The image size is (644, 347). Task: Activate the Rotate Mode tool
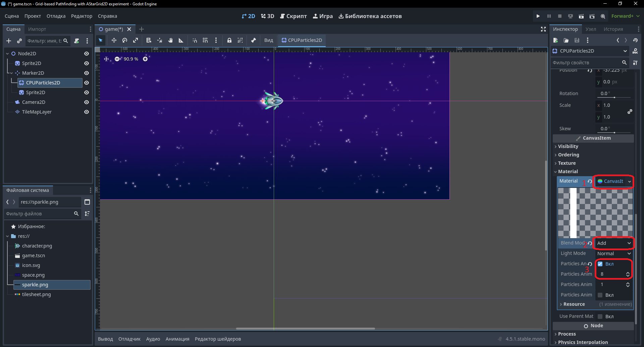pos(125,40)
